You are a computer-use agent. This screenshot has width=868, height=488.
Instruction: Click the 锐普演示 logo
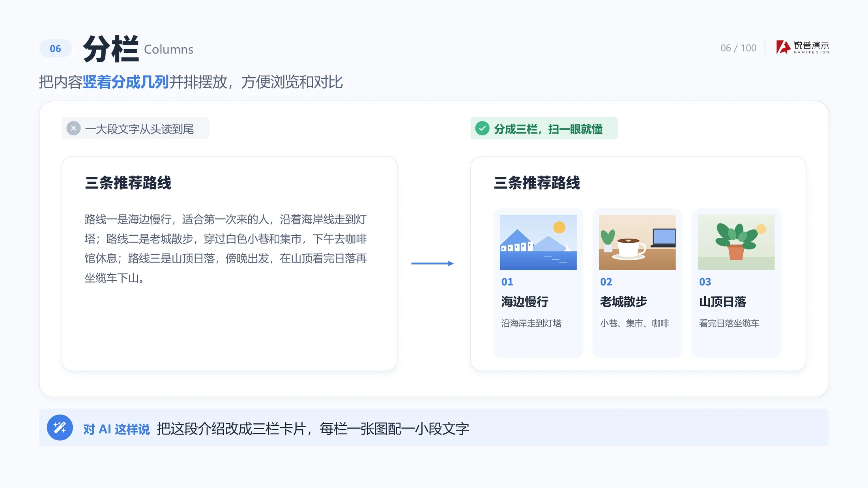pos(803,47)
